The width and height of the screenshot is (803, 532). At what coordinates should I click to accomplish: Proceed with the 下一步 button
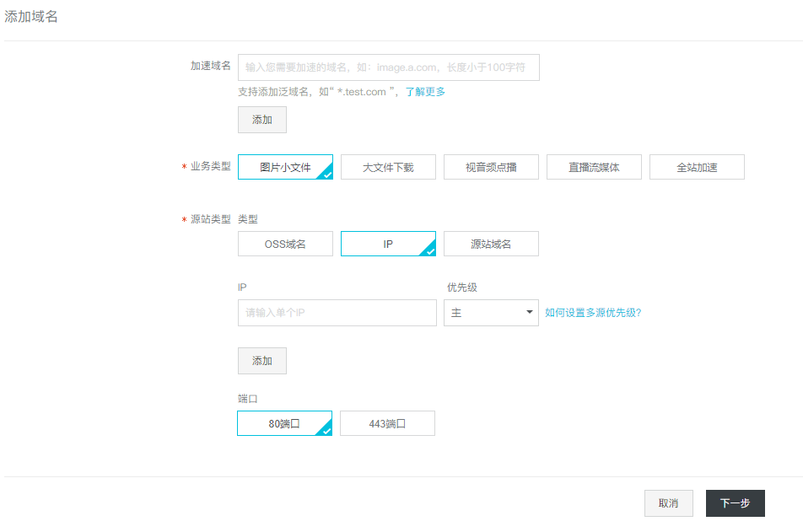pyautogui.click(x=735, y=503)
